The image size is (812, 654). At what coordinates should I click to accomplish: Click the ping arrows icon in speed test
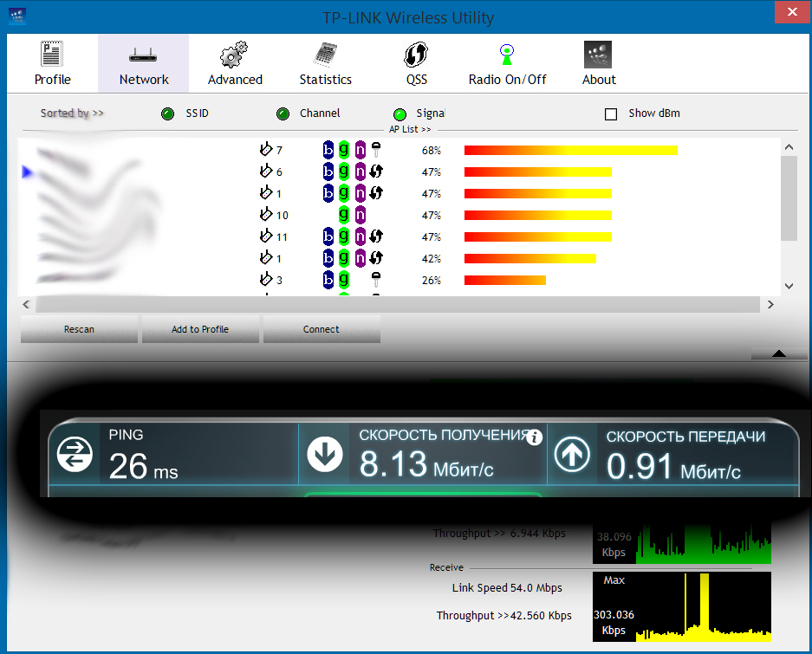[75, 455]
